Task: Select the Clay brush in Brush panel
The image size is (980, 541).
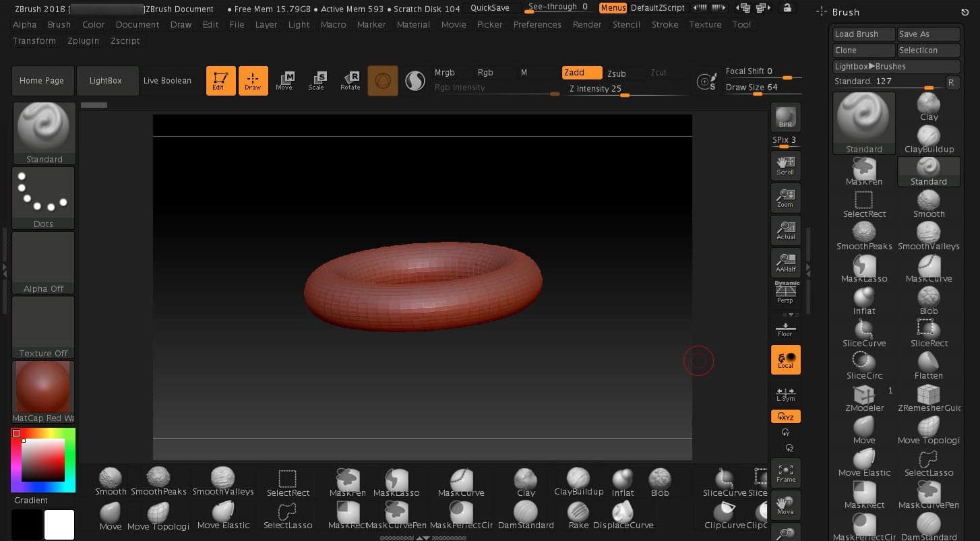Action: pos(929,106)
